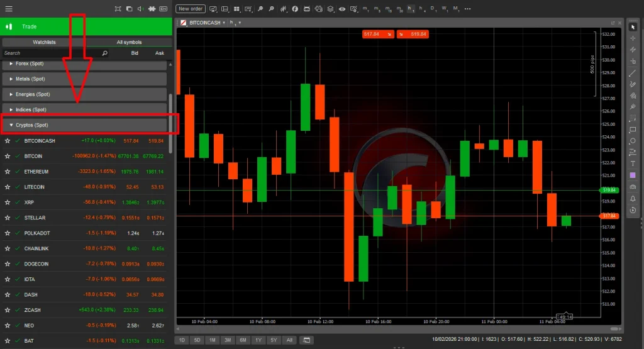The image size is (644, 349).
Task: Select the h4 timeframe
Action: [x=421, y=9]
